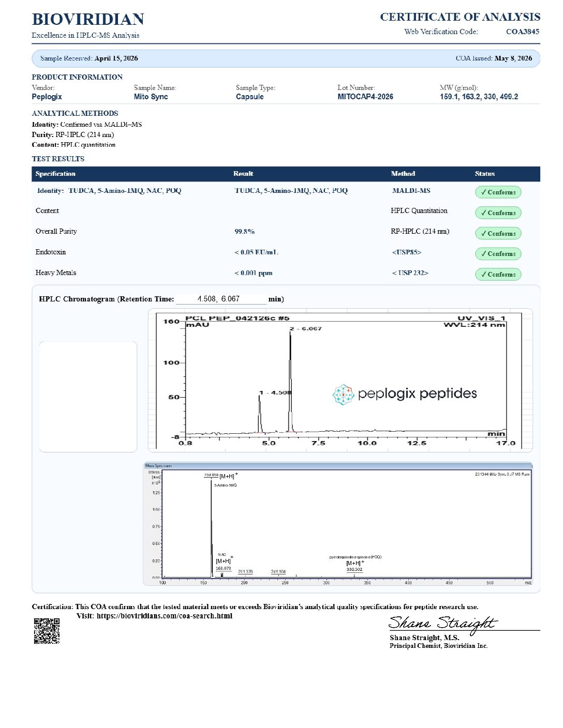This screenshot has height=728, width=563.
Task: Click the QR code image
Action: [47, 631]
